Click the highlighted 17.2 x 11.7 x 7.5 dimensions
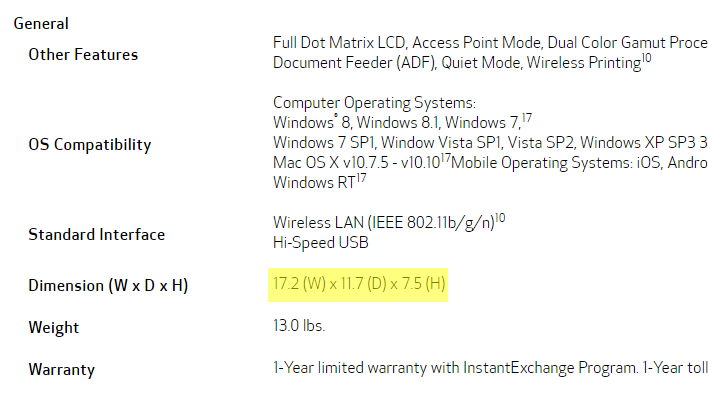The width and height of the screenshot is (708, 417). tap(359, 284)
